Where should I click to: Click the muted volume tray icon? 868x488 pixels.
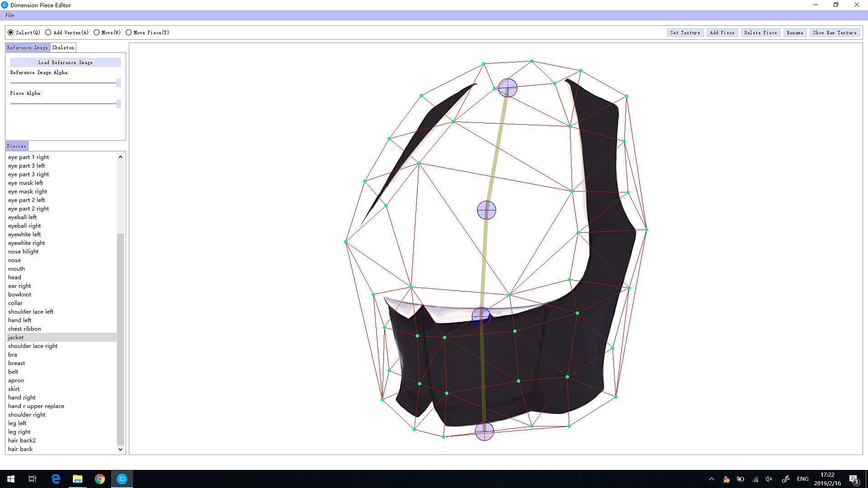point(769,479)
